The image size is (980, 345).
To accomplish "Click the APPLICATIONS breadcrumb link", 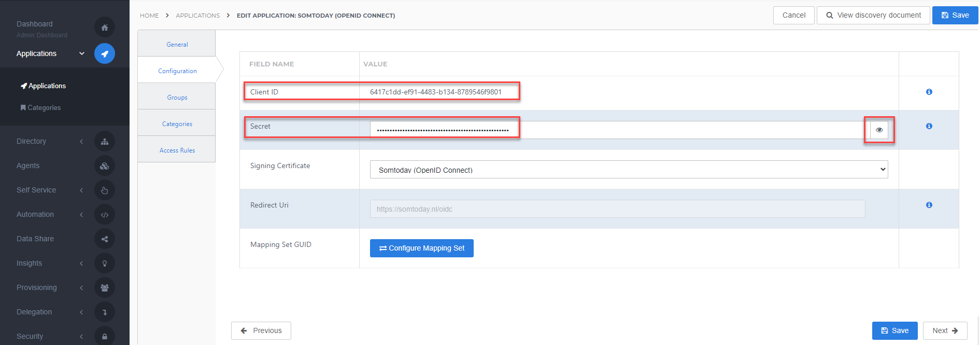I will tap(197, 16).
